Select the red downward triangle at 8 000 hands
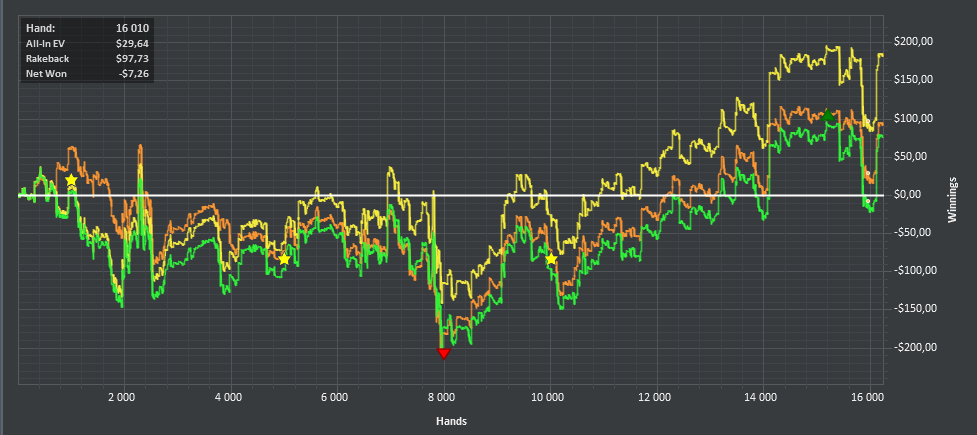Viewport: 977px width, 435px height. [443, 354]
